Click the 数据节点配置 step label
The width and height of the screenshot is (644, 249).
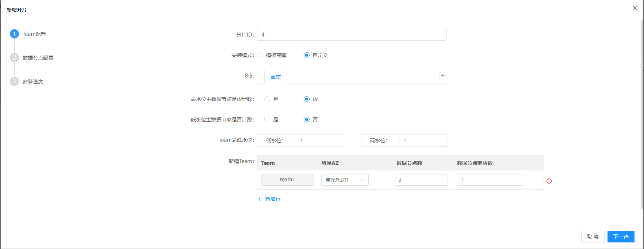click(x=38, y=58)
